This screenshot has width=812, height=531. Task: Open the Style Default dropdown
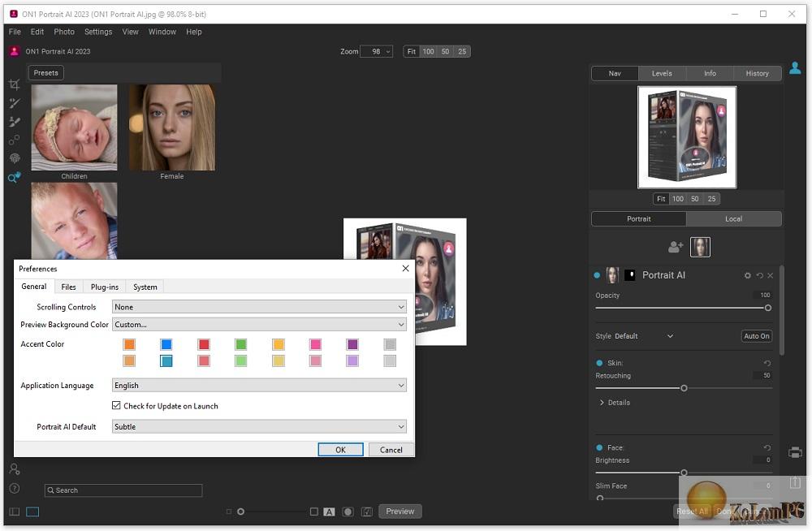tap(644, 336)
